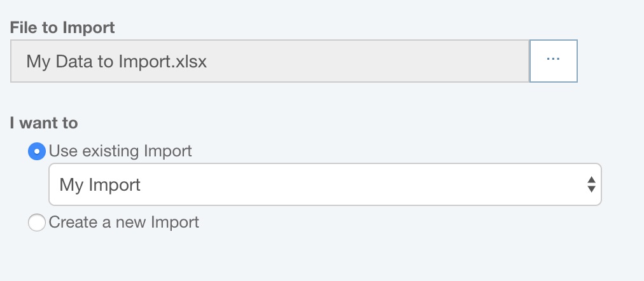Browse for a file using the three-dots button
This screenshot has height=281, width=644.
(553, 60)
